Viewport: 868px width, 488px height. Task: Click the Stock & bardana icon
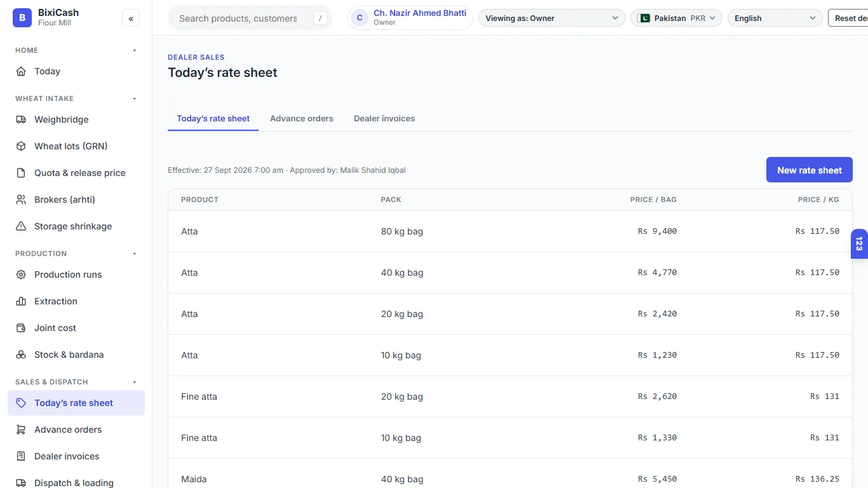coord(21,355)
